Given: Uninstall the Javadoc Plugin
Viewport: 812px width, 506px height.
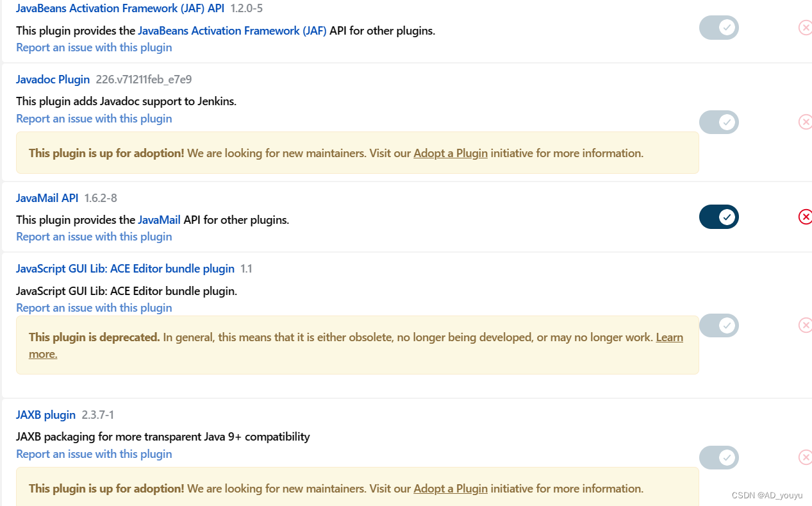Looking at the screenshot, I should point(806,122).
